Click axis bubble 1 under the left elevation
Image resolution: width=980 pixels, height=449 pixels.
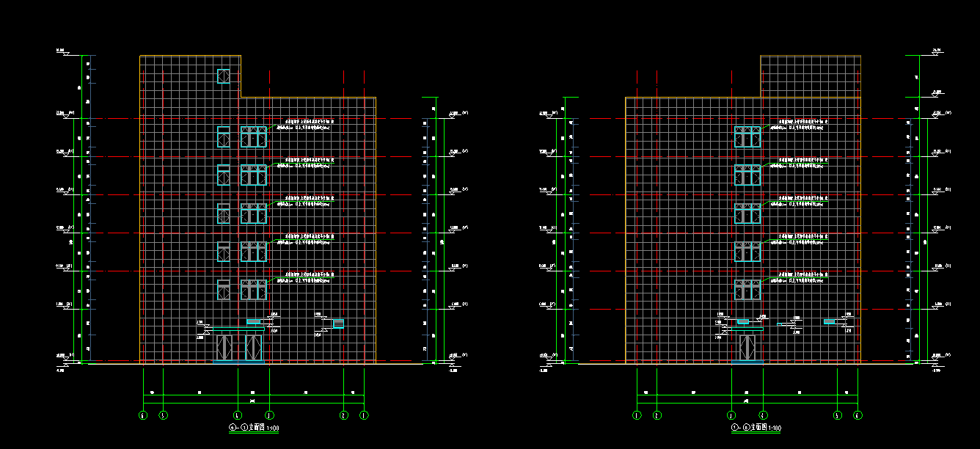365,415
